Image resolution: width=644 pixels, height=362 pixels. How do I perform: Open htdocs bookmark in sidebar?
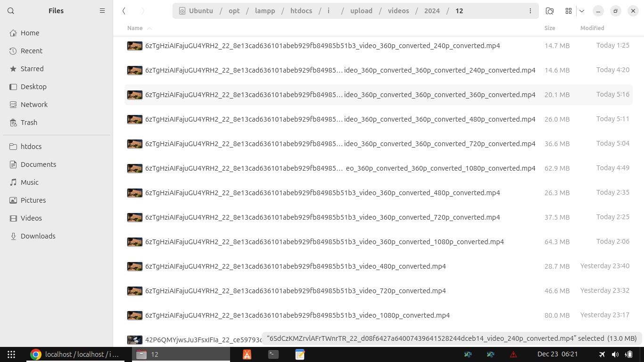57,147
